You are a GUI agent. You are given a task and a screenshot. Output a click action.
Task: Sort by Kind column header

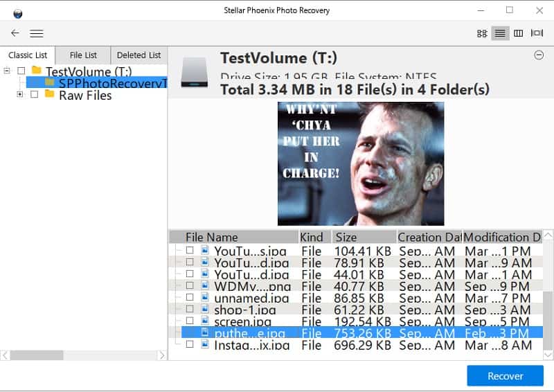(315, 237)
